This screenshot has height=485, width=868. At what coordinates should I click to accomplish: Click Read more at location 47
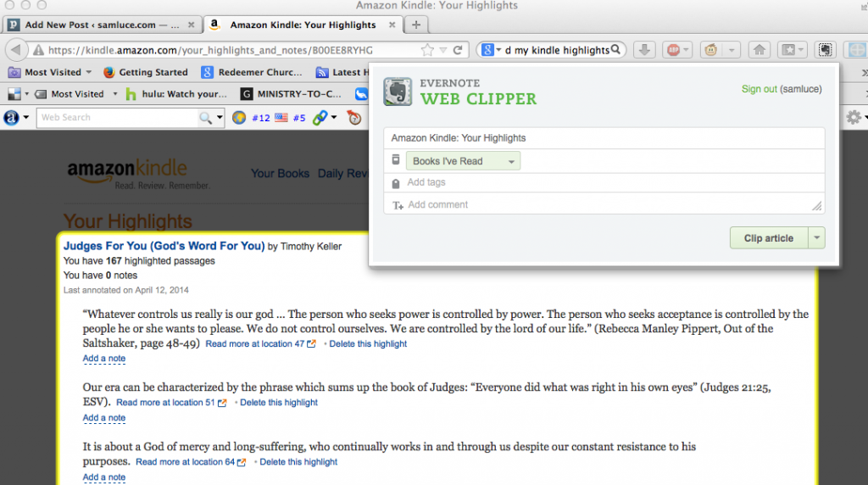point(254,343)
